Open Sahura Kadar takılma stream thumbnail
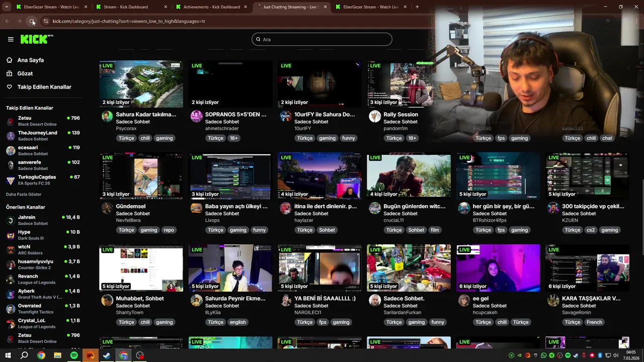This screenshot has width=644, height=362. point(141,84)
